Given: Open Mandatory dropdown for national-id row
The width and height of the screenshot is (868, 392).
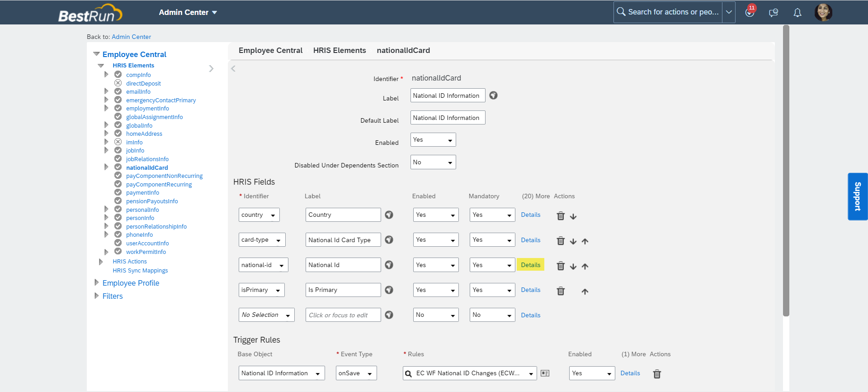Looking at the screenshot, I should point(492,265).
